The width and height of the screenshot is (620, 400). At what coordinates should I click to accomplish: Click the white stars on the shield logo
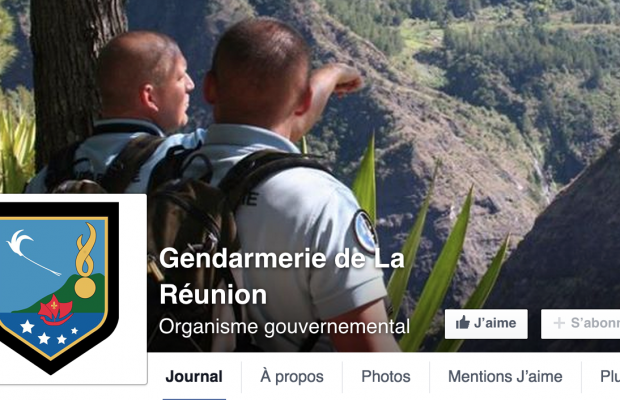pos(46,332)
